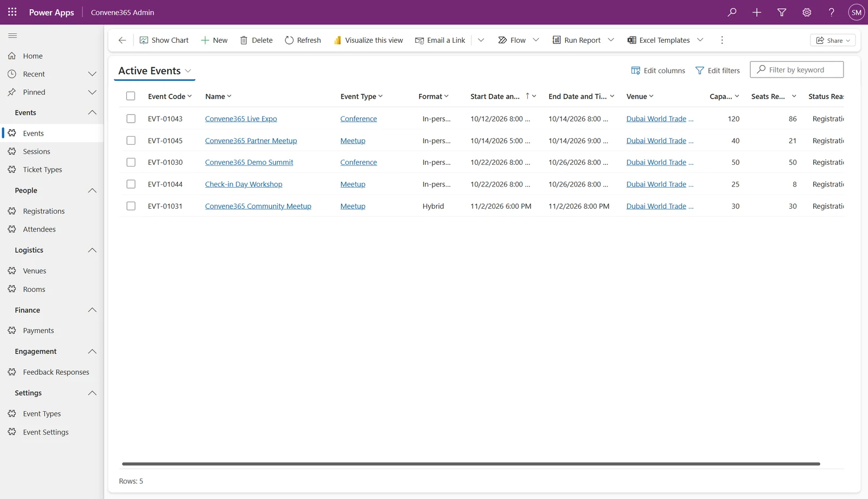Open Check-in Day Workshop event link
The height and width of the screenshot is (499, 868).
[x=244, y=184]
